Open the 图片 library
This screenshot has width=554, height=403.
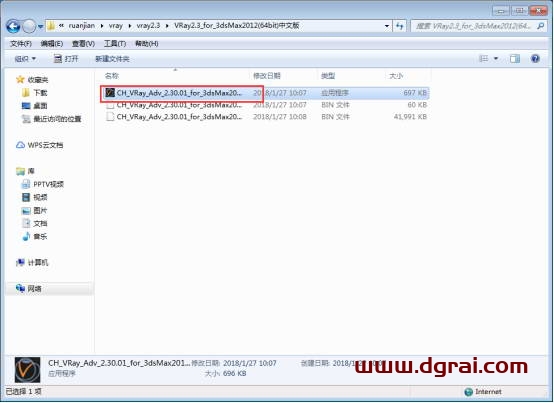pyautogui.click(x=40, y=211)
